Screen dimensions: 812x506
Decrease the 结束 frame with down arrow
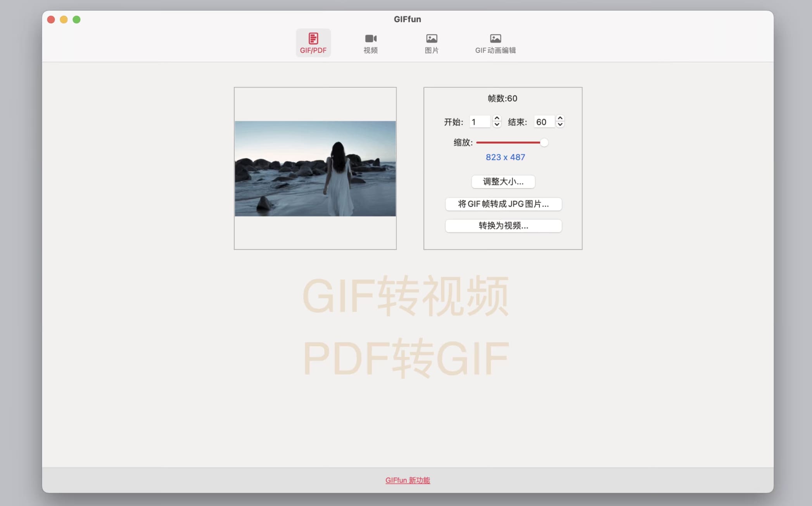click(x=560, y=125)
